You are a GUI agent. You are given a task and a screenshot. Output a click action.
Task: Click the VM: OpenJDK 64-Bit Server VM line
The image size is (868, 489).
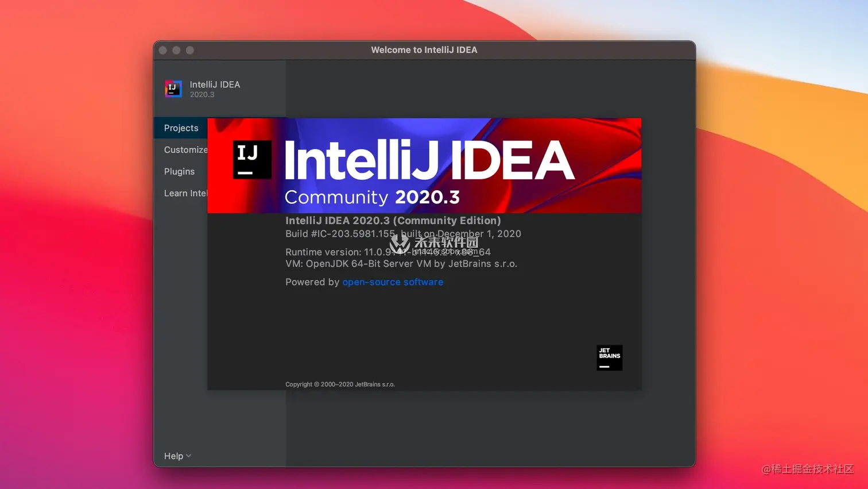tap(401, 264)
